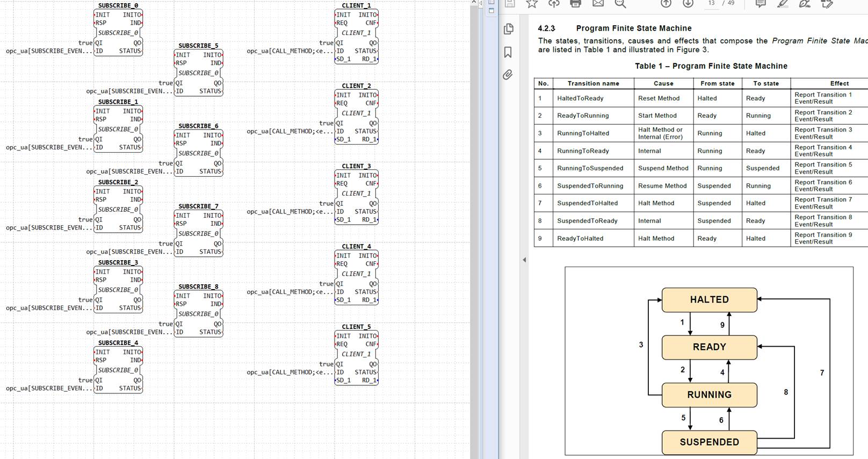Bookmark document with the star icon
Image resolution: width=868 pixels, height=459 pixels.
pos(532,4)
